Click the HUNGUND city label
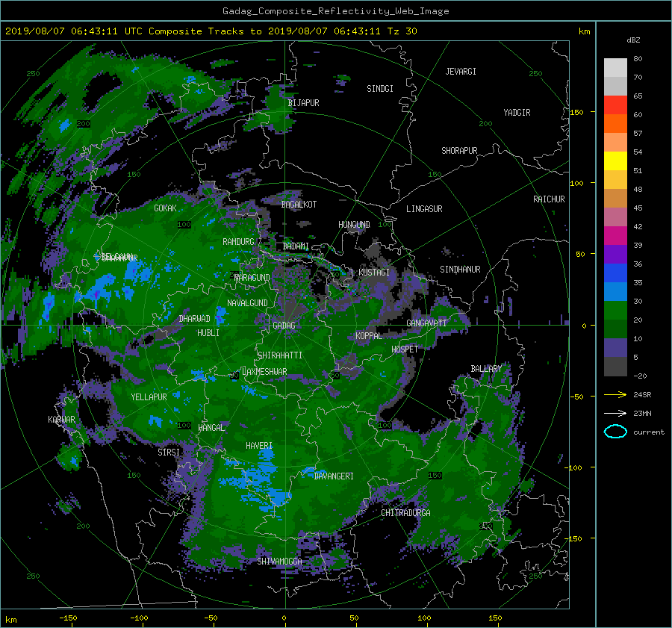672x628 pixels. (x=354, y=225)
